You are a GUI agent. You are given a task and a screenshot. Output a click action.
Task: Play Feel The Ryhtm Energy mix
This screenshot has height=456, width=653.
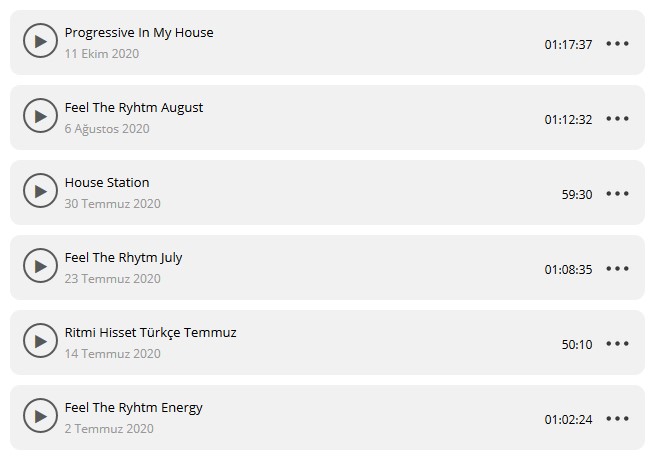tap(40, 417)
